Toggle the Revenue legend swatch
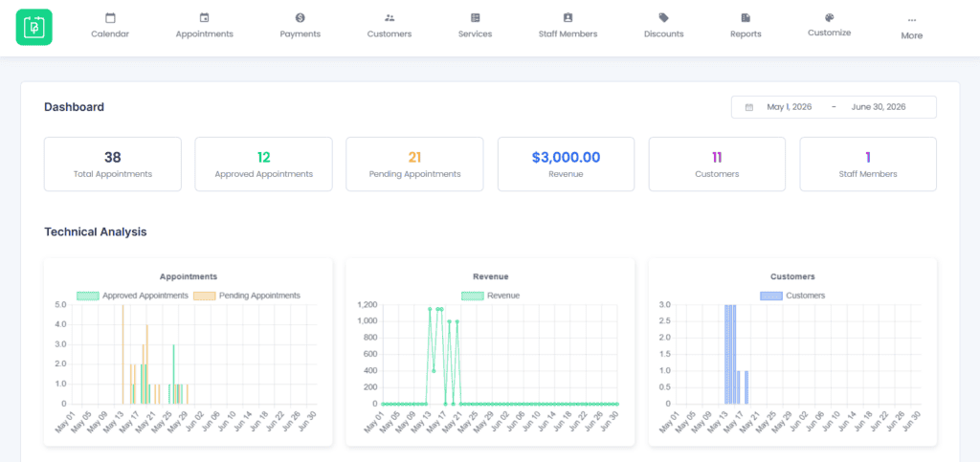980x462 pixels. coord(473,296)
